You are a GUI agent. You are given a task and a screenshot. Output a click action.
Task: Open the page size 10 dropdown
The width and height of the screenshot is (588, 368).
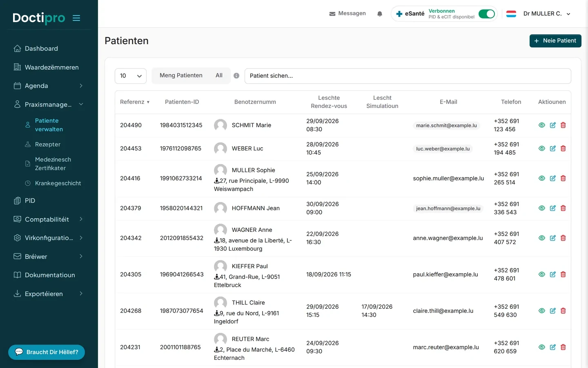[131, 76]
